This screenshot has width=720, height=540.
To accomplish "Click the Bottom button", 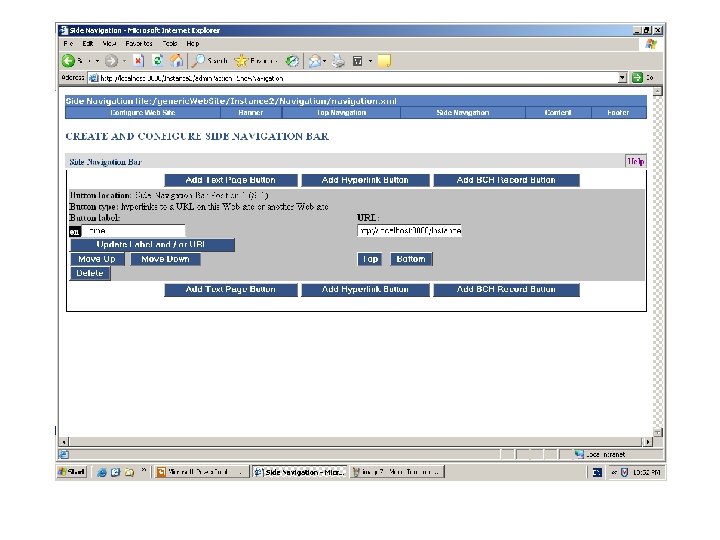I will [x=411, y=259].
